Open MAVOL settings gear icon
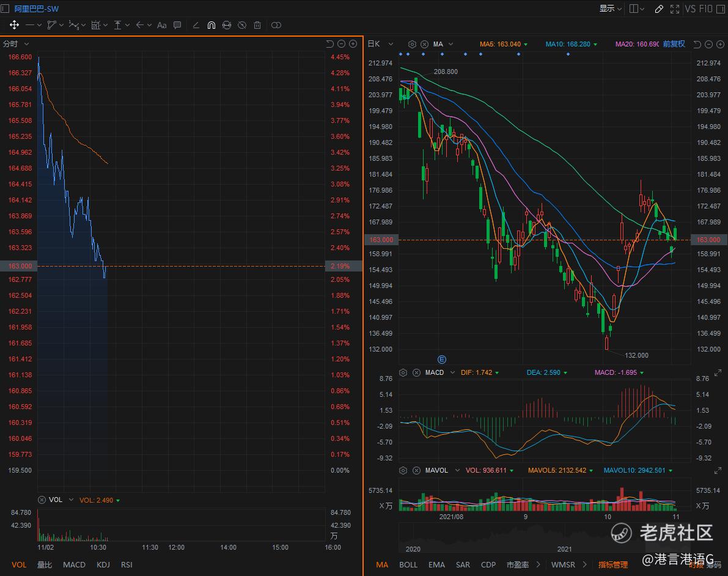 pos(403,471)
